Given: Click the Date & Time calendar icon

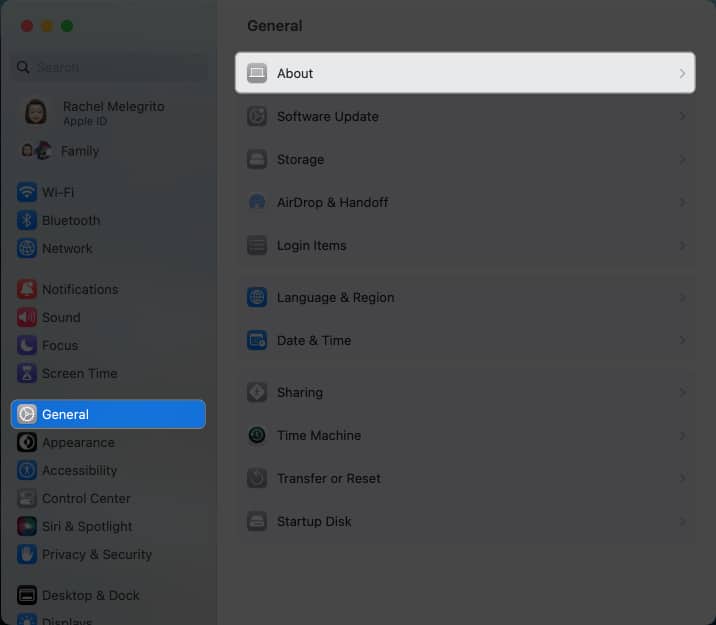Looking at the screenshot, I should click(x=257, y=341).
